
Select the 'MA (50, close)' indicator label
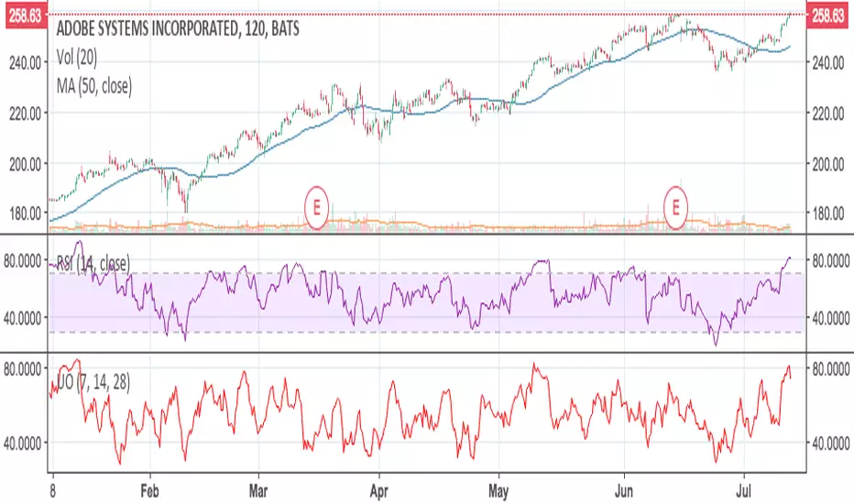point(94,86)
